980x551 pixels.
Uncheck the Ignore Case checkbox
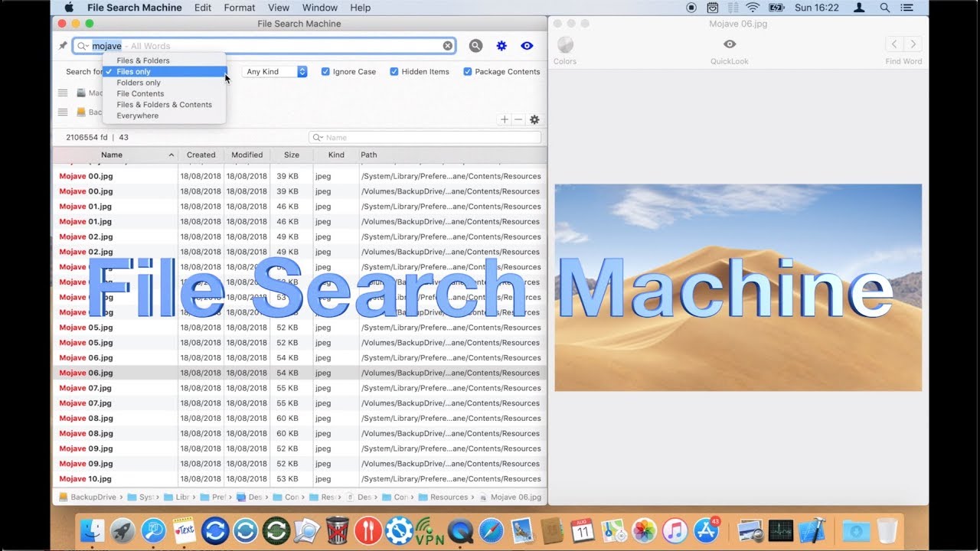click(325, 72)
